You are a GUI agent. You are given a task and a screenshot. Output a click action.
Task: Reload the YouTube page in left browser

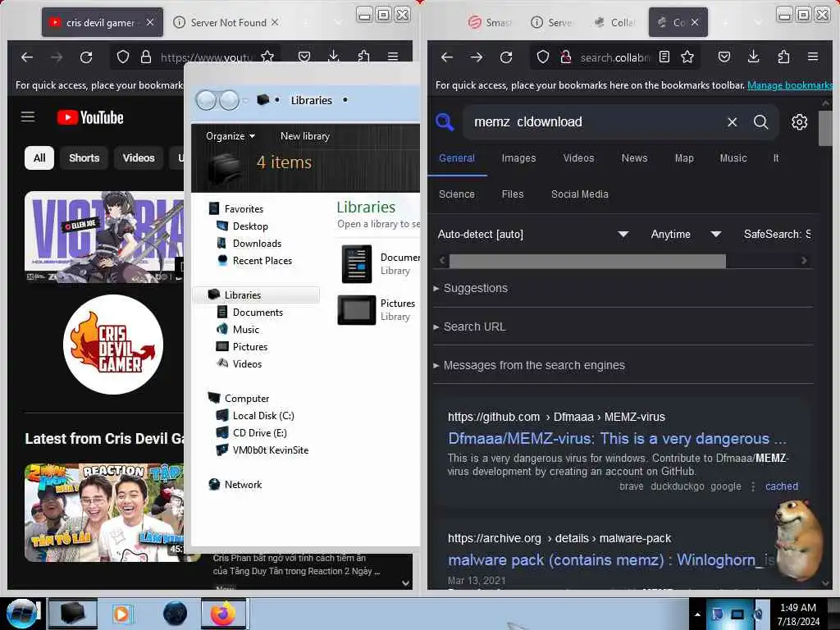point(85,57)
